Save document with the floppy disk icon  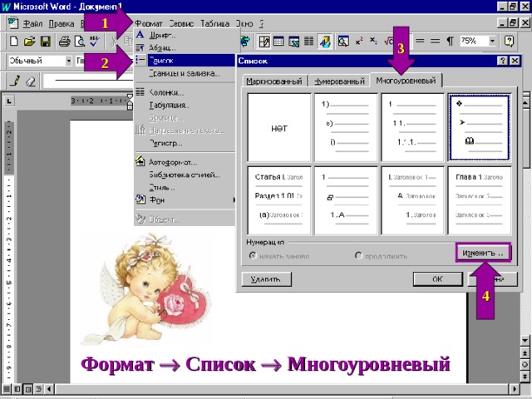coord(46,41)
